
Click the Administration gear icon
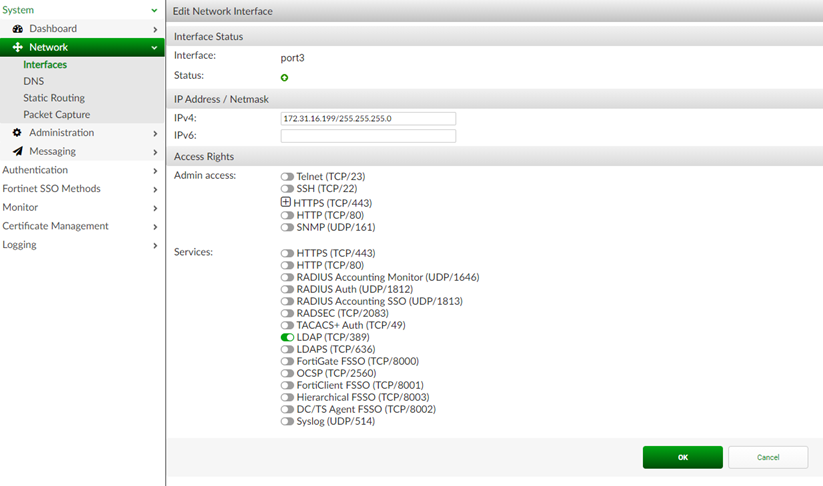[18, 133]
